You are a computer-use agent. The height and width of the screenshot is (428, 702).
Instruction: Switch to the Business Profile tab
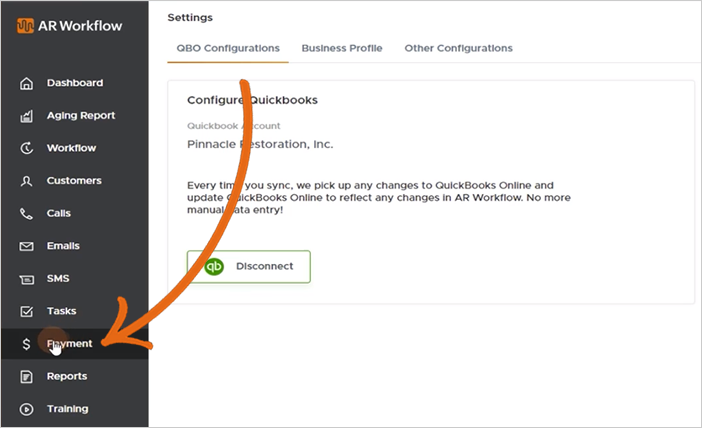click(x=342, y=48)
